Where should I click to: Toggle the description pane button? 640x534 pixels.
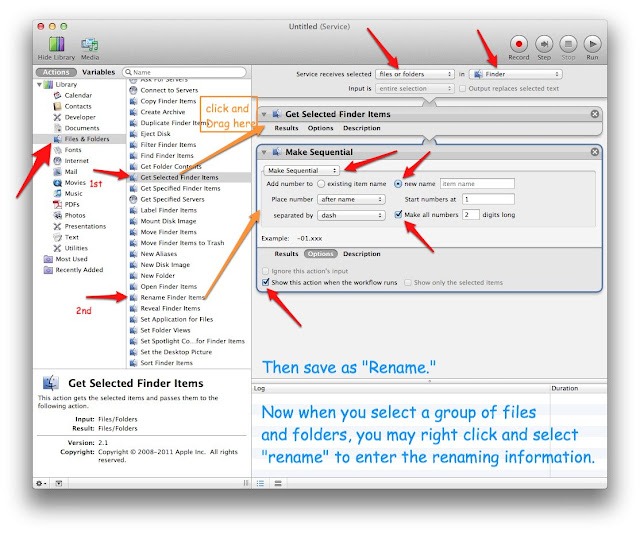(59, 483)
